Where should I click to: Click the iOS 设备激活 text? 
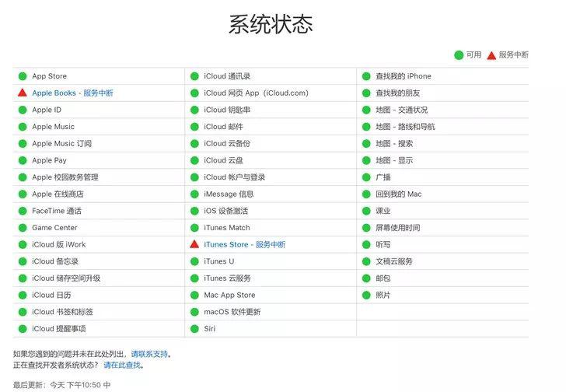tap(226, 211)
